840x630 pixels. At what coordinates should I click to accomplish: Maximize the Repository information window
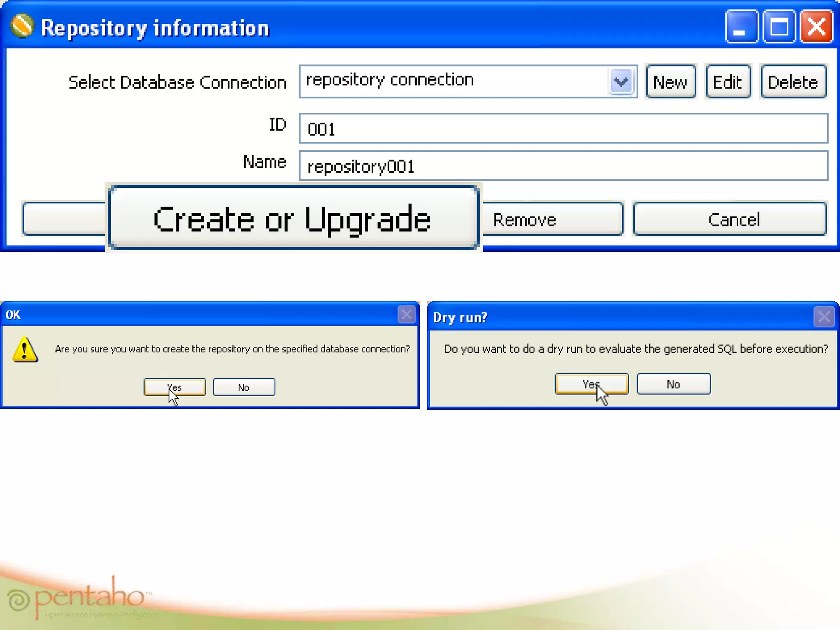pos(778,27)
